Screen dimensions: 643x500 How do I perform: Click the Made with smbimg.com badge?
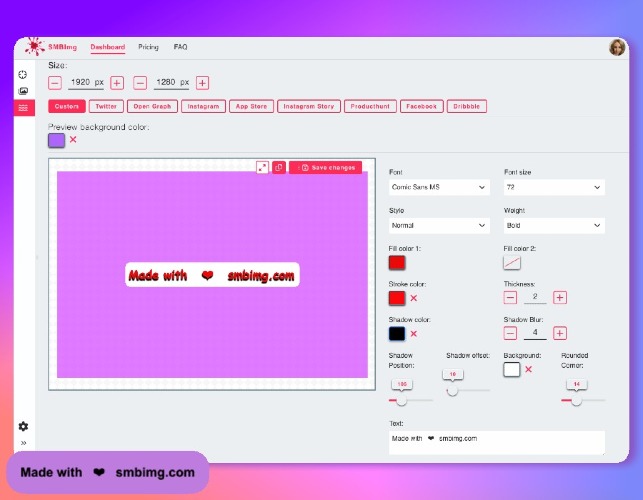pos(108,473)
